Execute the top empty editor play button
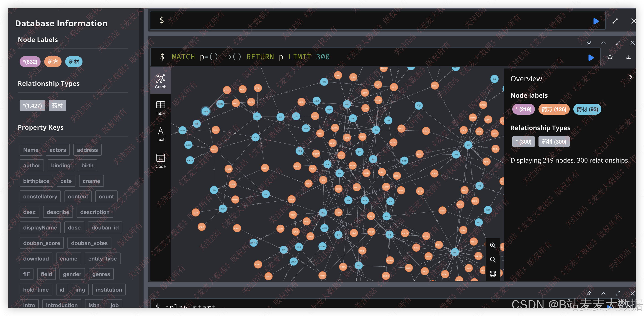Image resolution: width=644 pixels, height=316 pixels. (596, 21)
